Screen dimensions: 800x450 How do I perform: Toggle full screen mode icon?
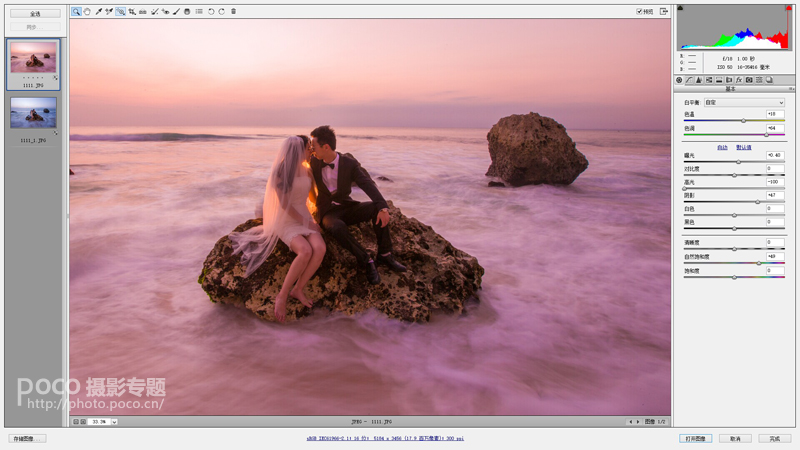pos(664,11)
